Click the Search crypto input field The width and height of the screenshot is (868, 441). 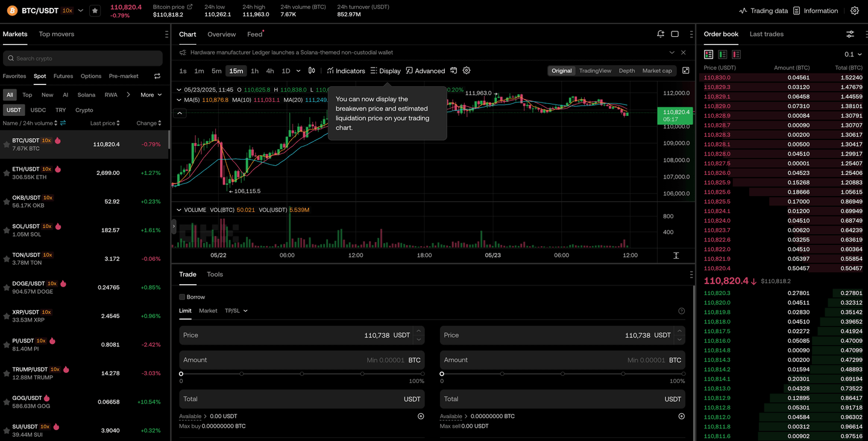click(x=82, y=57)
